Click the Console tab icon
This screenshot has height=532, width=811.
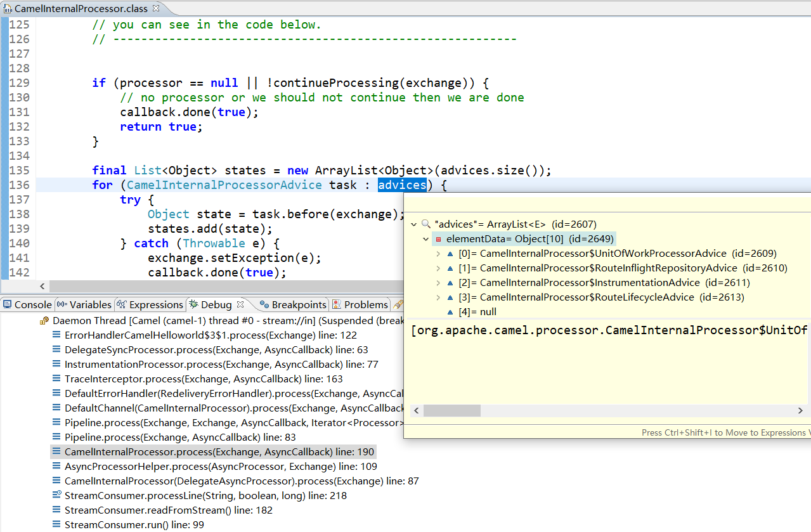click(8, 304)
